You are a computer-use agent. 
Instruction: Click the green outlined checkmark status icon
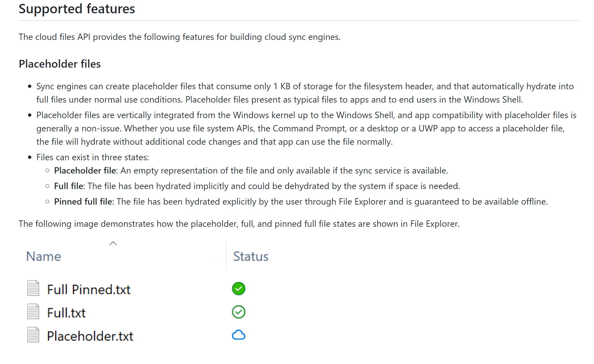coord(238,312)
